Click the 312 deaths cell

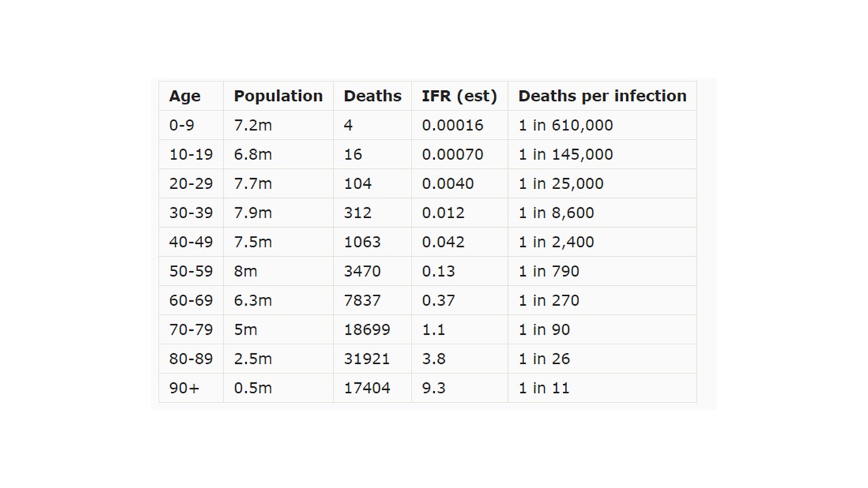click(357, 213)
